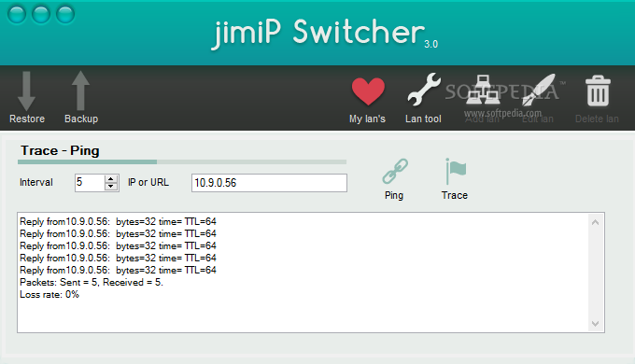Increase Interval with the up stepper arrow

point(110,178)
